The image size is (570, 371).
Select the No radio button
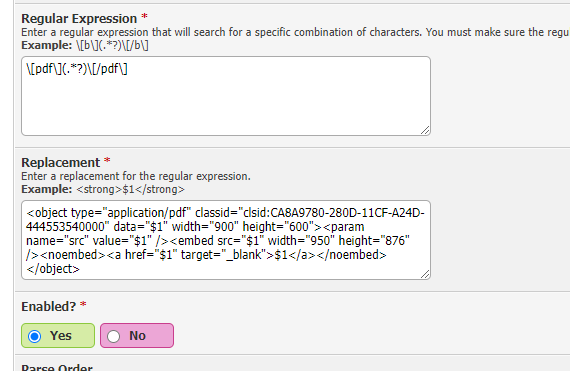[x=113, y=336]
